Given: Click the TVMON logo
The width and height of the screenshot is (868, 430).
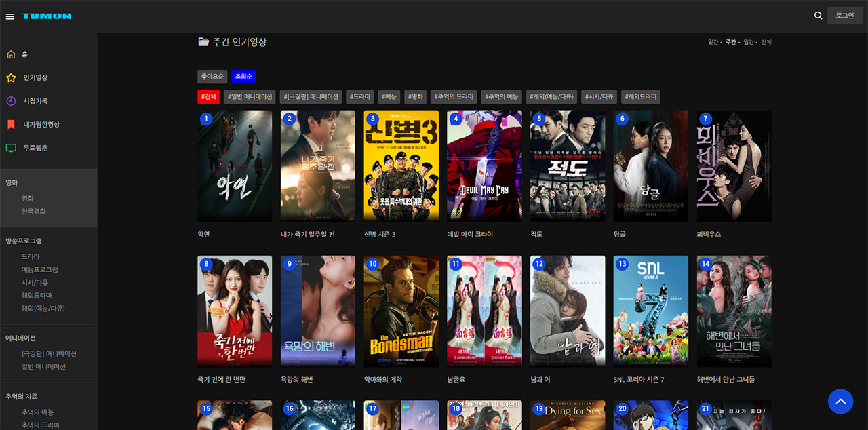Looking at the screenshot, I should pos(46,16).
